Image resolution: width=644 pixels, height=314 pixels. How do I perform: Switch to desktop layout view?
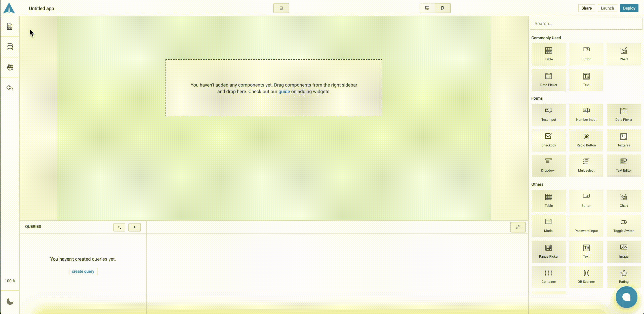[427, 8]
